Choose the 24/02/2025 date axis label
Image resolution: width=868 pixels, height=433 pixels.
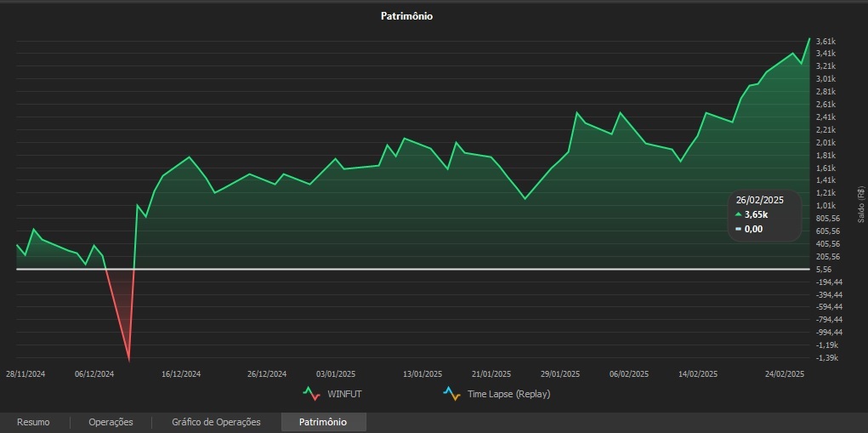click(785, 373)
